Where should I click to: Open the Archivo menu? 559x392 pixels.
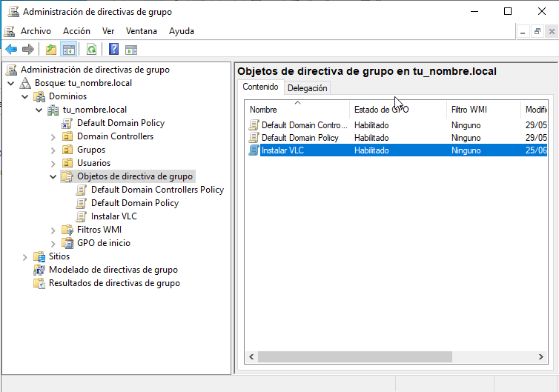(x=36, y=31)
